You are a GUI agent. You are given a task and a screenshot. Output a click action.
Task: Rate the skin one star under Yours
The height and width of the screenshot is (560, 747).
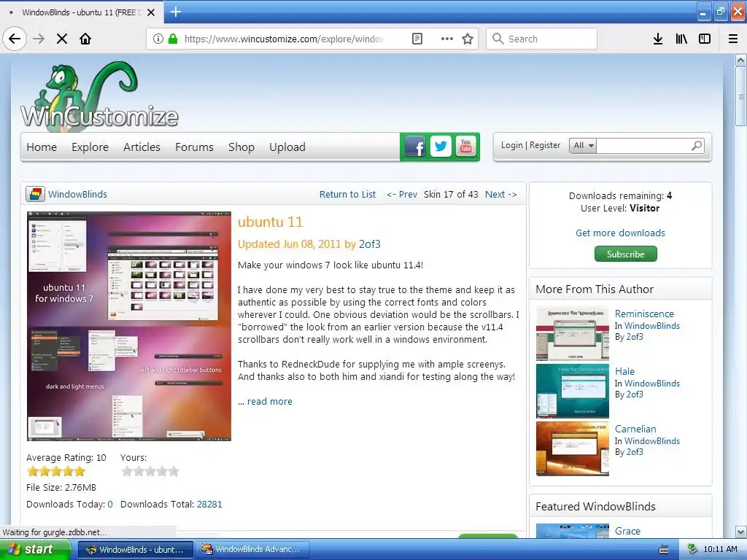click(127, 472)
